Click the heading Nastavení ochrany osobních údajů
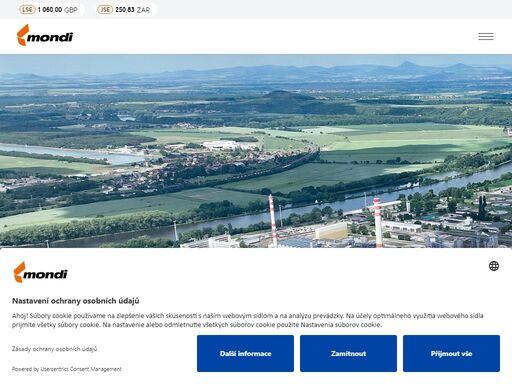 coord(76,301)
